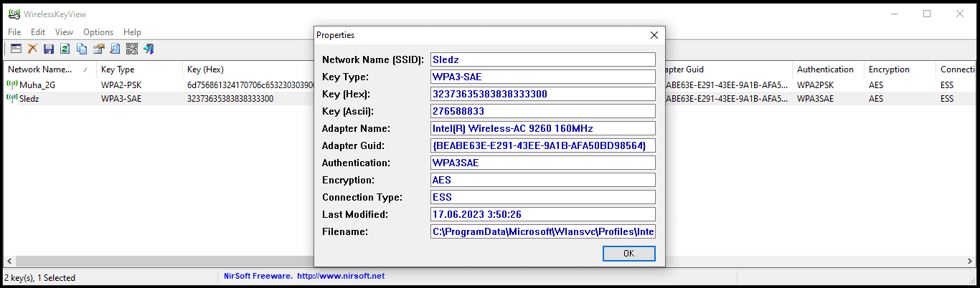Open the View menu
This screenshot has height=288, width=980.
tap(64, 32)
